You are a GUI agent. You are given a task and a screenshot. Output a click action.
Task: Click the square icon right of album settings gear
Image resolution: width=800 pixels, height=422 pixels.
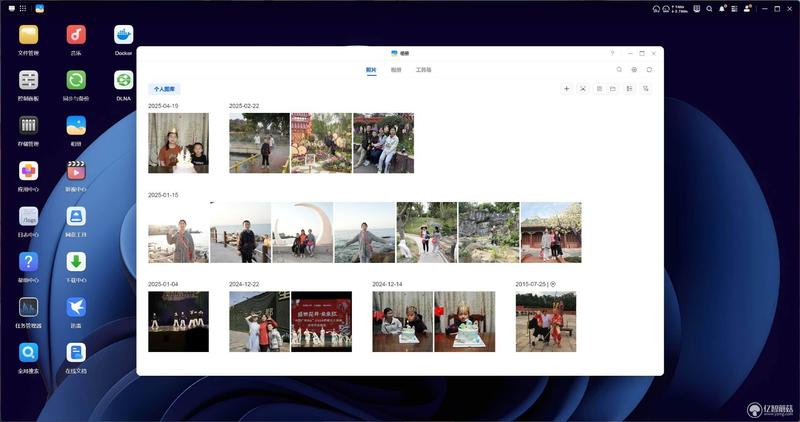coord(649,69)
